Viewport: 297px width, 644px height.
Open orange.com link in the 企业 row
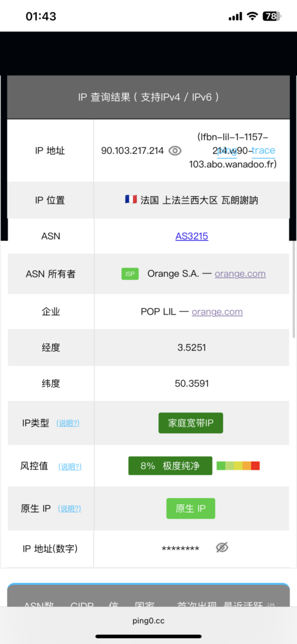pos(217,312)
